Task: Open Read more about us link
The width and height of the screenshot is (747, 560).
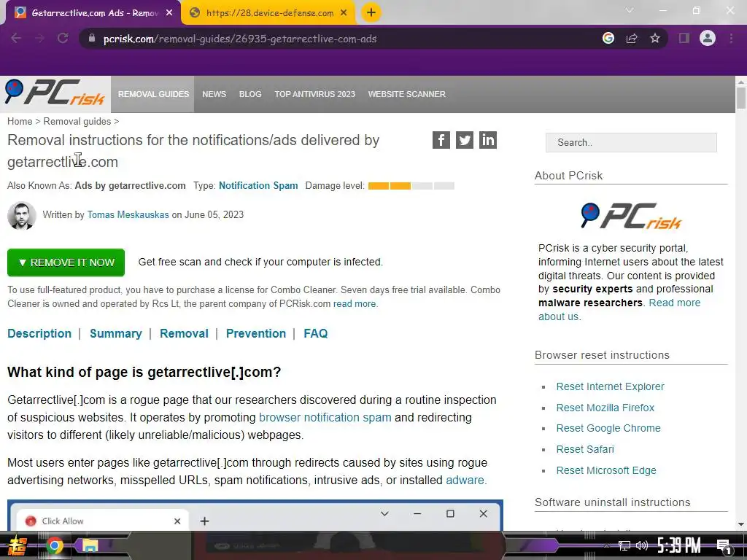Action: tap(619, 309)
